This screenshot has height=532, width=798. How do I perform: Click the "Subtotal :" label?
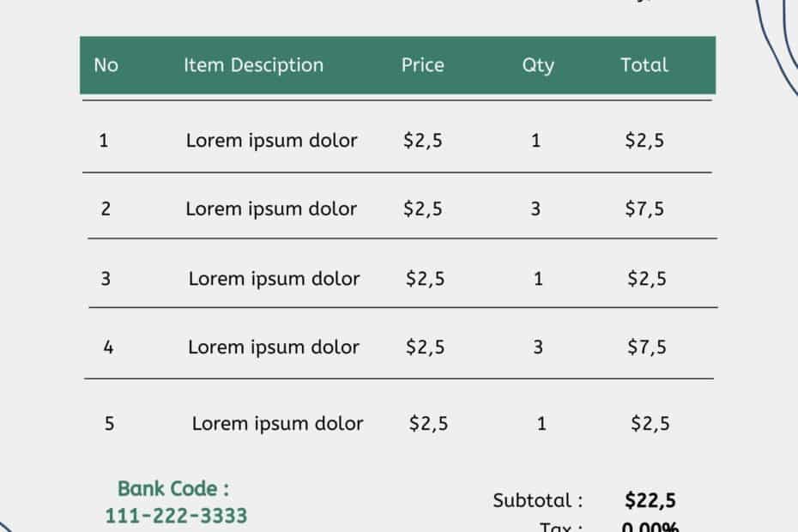click(538, 500)
